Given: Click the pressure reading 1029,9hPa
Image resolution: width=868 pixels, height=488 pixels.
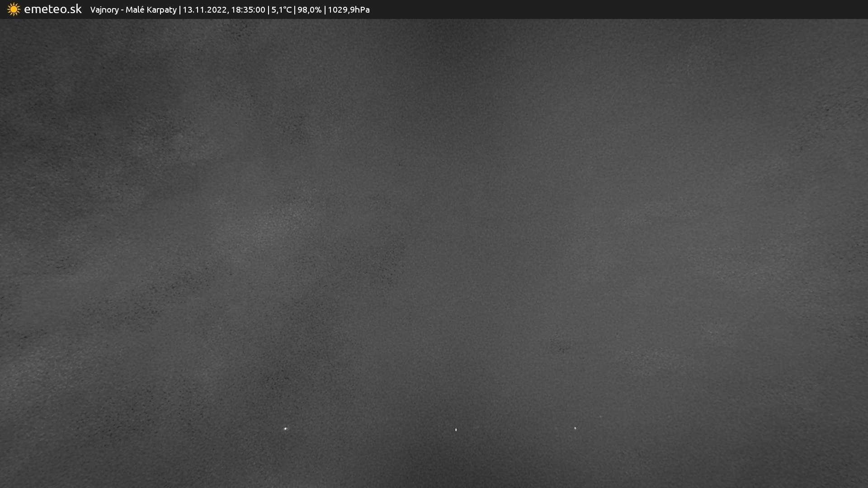Looking at the screenshot, I should tap(349, 10).
